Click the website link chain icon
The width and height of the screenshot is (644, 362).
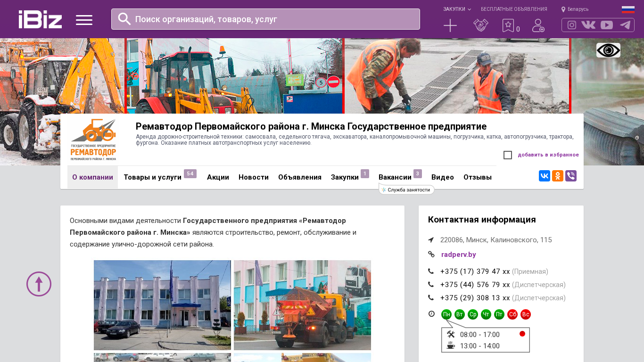click(431, 255)
